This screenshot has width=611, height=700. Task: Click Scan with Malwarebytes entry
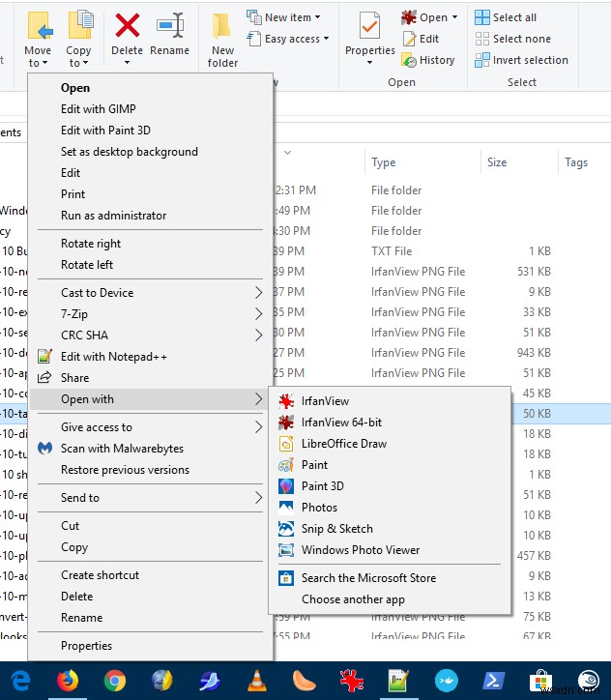[x=151, y=449]
